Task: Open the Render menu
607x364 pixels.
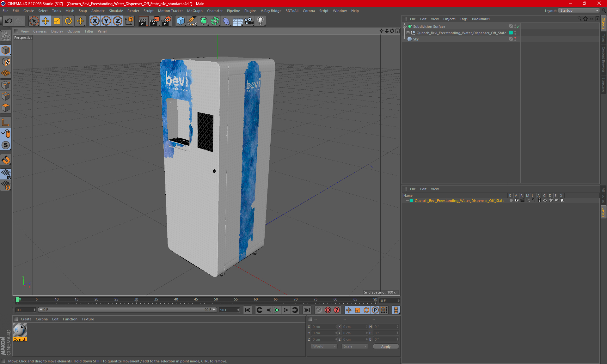Action: point(133,11)
